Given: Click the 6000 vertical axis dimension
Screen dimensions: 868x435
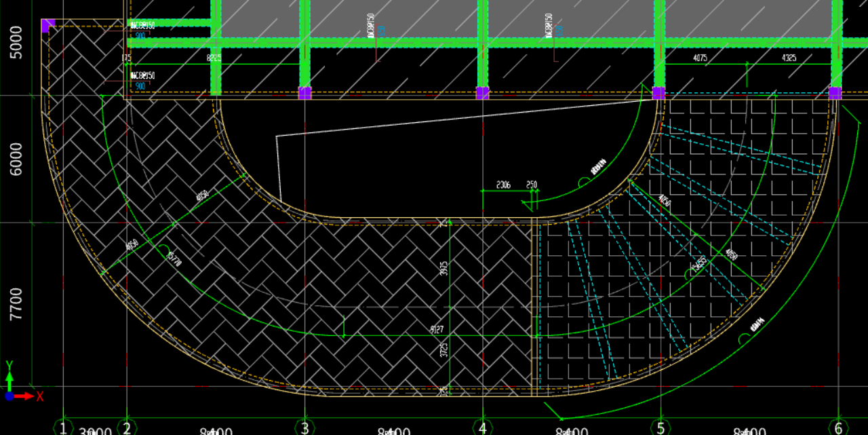Looking at the screenshot, I should pyautogui.click(x=16, y=159).
